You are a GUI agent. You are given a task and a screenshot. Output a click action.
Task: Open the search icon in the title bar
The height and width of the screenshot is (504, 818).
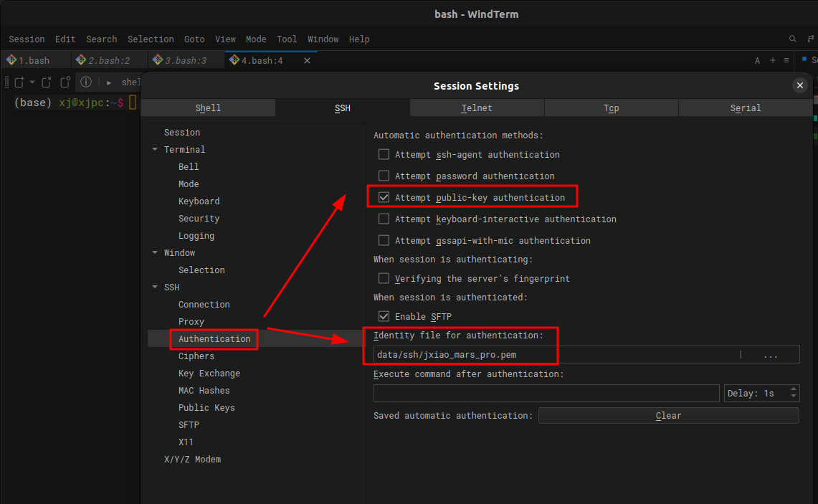[x=792, y=39]
